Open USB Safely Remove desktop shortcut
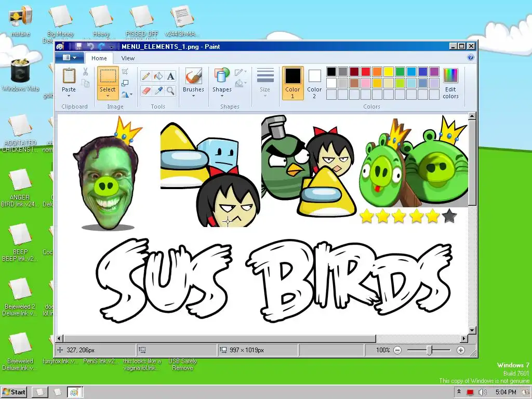532x399 pixels. pyautogui.click(x=182, y=364)
